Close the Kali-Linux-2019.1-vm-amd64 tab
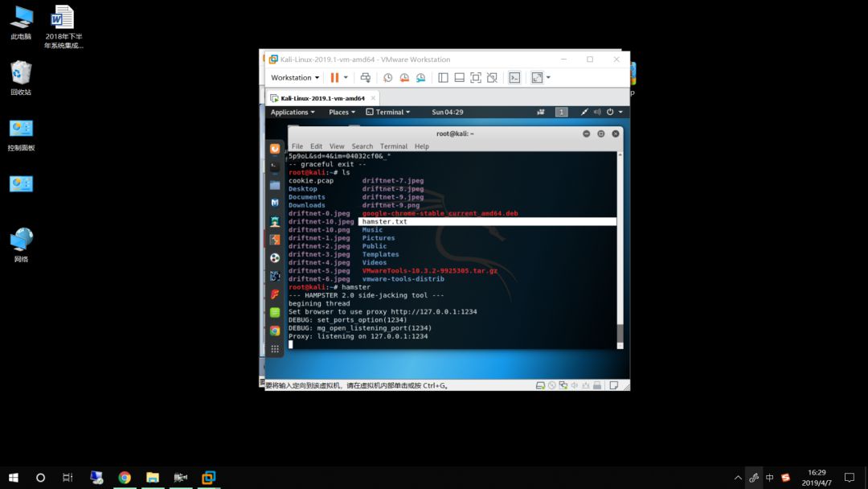 373,98
